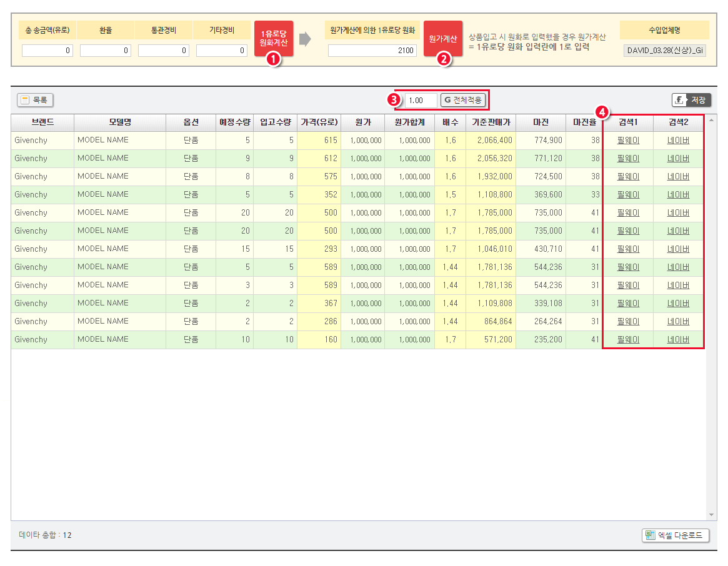Focus the 총 송금액(유로) input field
The image size is (728, 566).
coord(47,50)
